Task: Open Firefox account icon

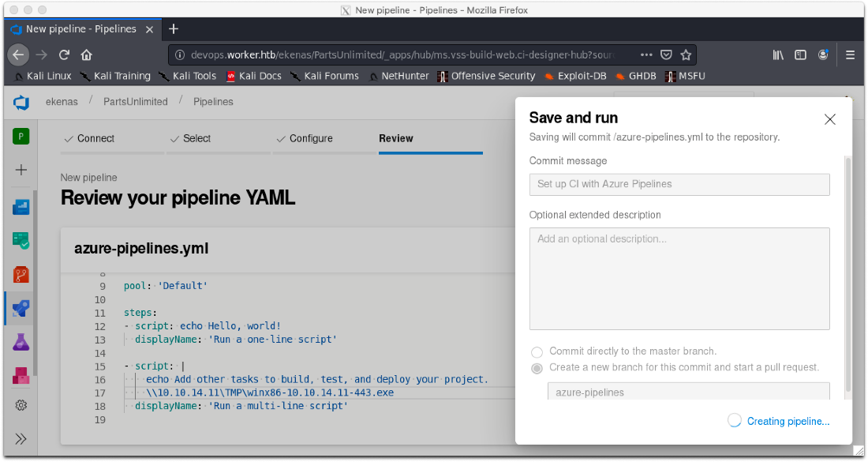Action: (823, 54)
